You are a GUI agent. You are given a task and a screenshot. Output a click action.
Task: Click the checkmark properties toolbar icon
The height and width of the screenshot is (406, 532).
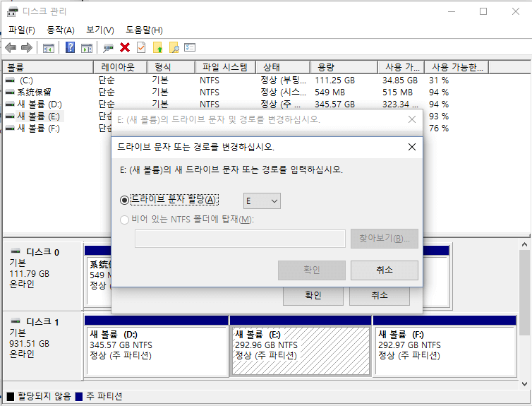[x=141, y=47]
